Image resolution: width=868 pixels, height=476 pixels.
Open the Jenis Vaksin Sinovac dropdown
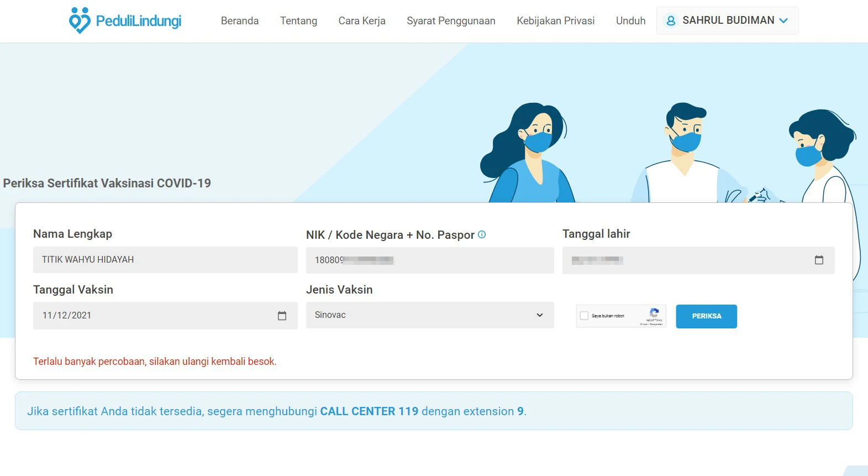pyautogui.click(x=430, y=315)
